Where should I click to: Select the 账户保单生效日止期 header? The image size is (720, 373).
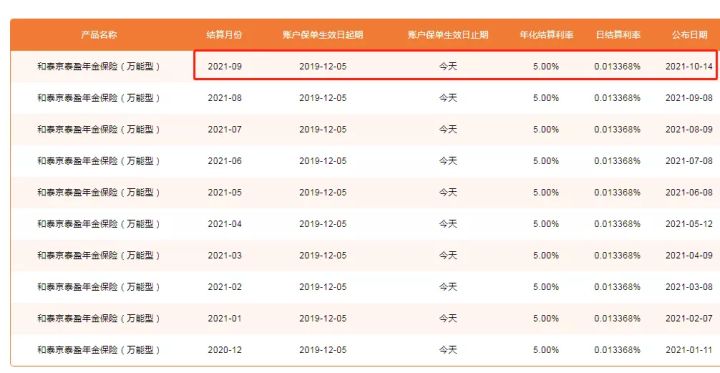(x=448, y=34)
